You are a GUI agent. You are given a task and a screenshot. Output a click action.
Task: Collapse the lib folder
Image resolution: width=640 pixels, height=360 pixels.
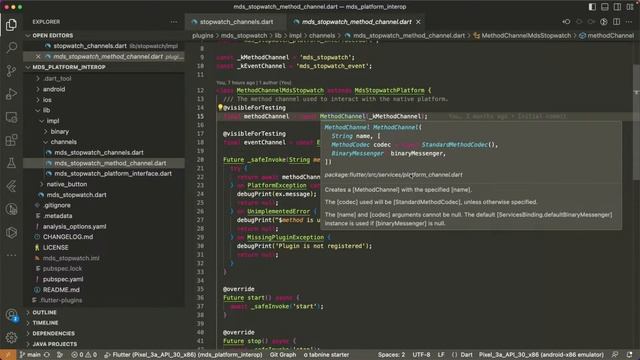point(47,110)
